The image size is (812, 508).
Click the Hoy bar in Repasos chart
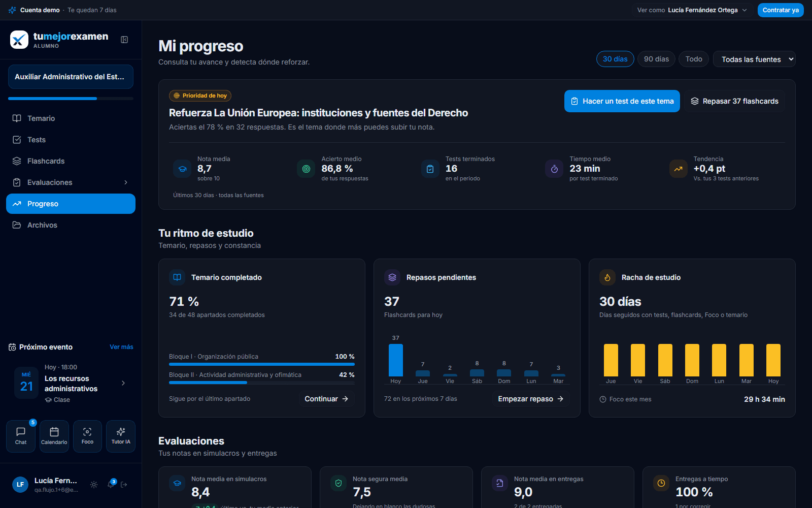coord(396,360)
